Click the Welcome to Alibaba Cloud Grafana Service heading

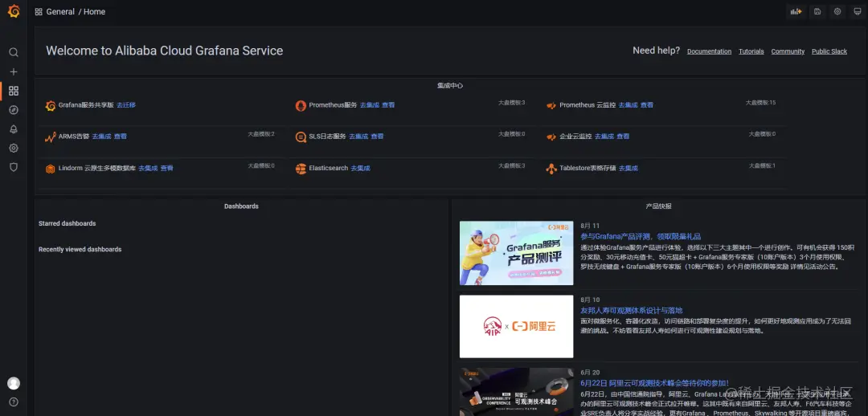click(165, 51)
